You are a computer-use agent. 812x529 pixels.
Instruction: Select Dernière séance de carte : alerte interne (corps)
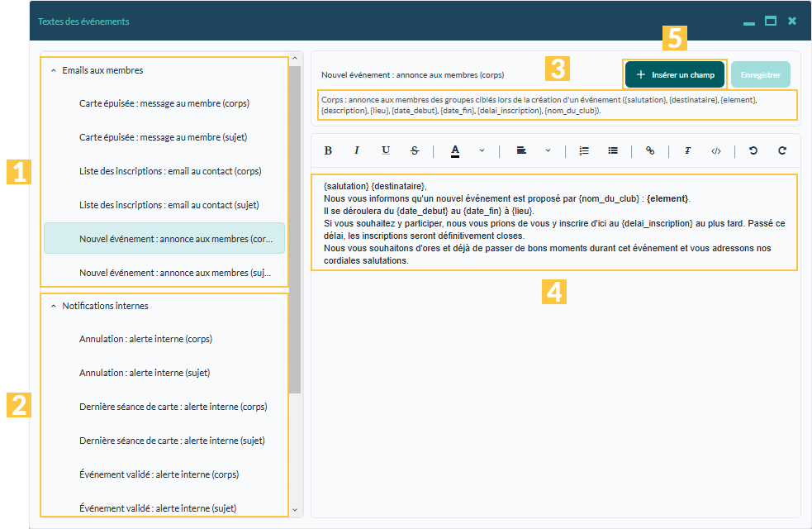click(x=164, y=407)
